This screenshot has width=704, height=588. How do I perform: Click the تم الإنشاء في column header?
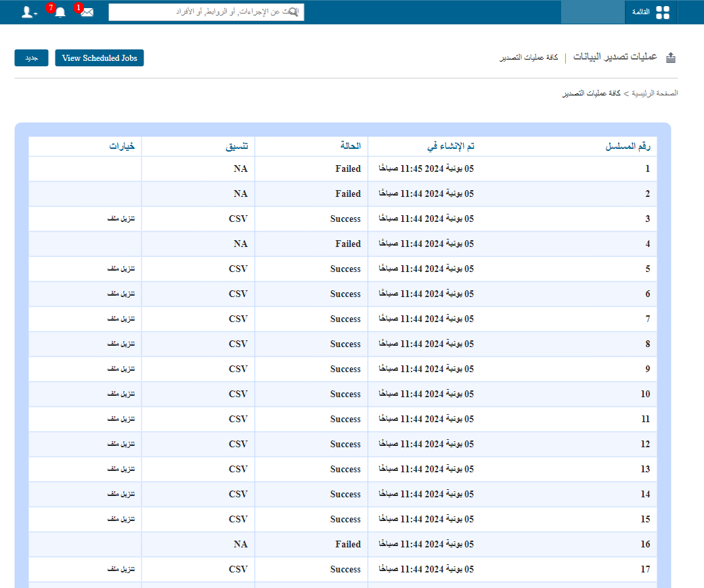tap(450, 146)
